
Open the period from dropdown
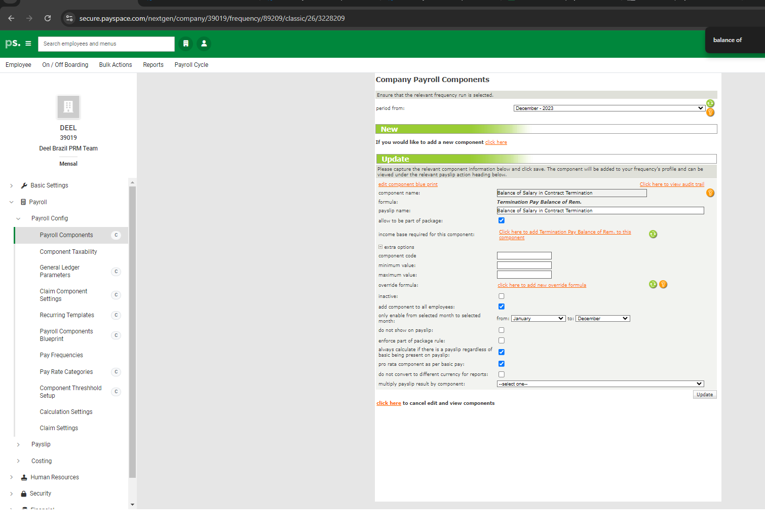[609, 108]
